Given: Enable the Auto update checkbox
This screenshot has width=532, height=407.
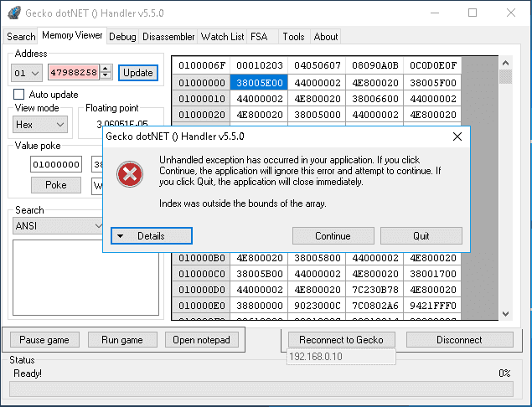Looking at the screenshot, I should coord(18,95).
